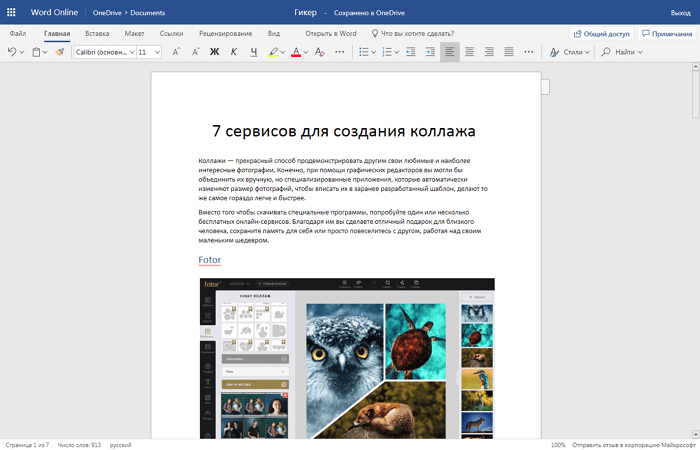
Task: Toggle bold formatting (Ж)
Action: pyautogui.click(x=213, y=51)
